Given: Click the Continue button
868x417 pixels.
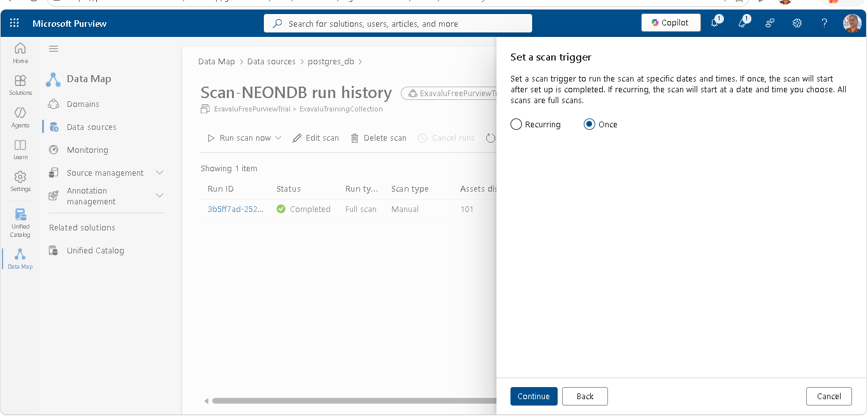Looking at the screenshot, I should (533, 396).
